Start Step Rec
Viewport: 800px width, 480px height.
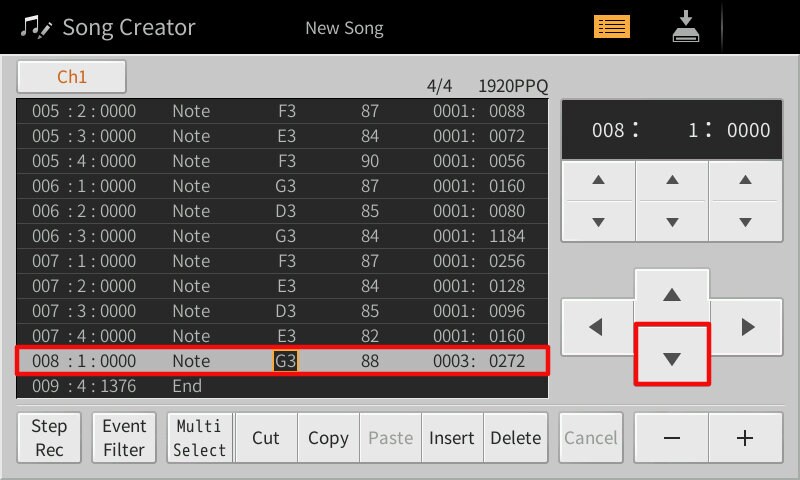click(x=49, y=438)
